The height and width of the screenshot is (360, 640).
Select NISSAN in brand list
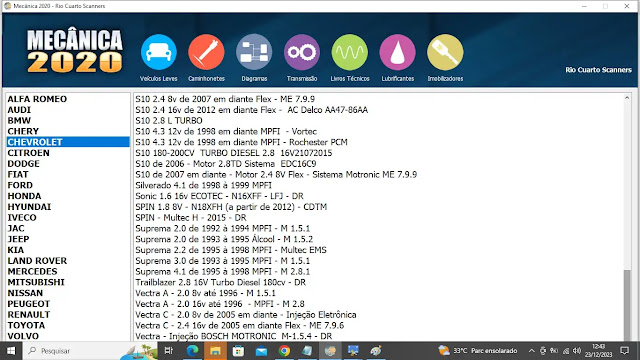pos(68,293)
